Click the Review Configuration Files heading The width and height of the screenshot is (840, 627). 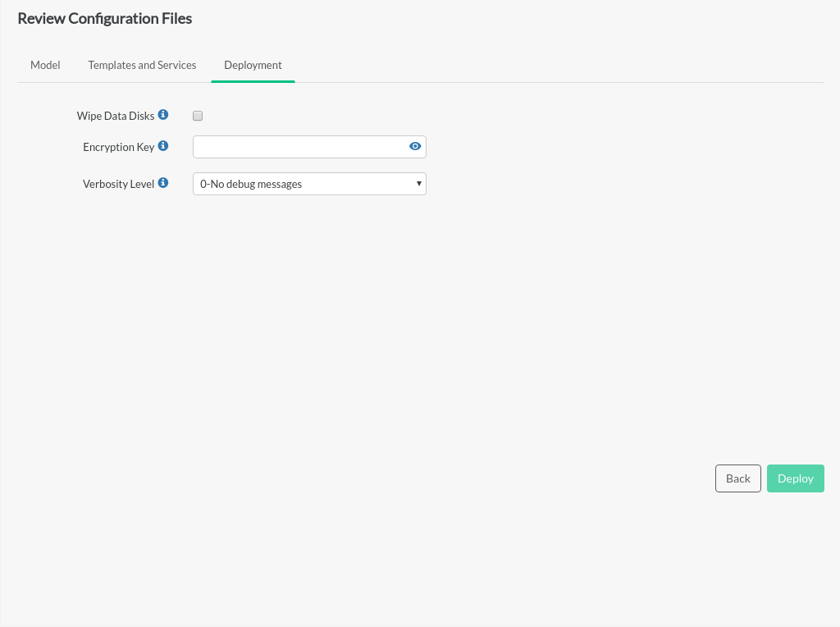(105, 18)
